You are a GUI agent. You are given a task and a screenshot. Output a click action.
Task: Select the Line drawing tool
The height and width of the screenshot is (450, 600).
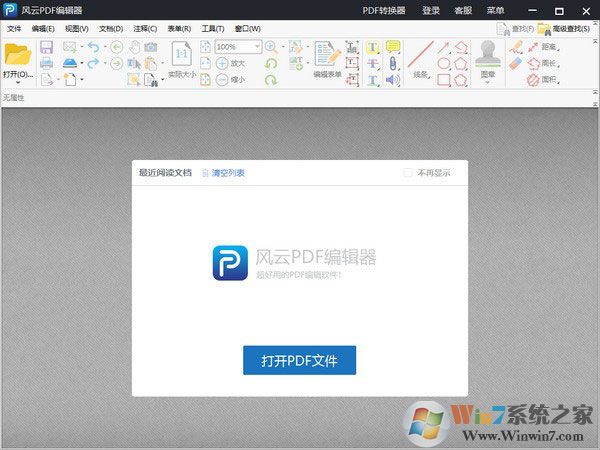click(421, 54)
